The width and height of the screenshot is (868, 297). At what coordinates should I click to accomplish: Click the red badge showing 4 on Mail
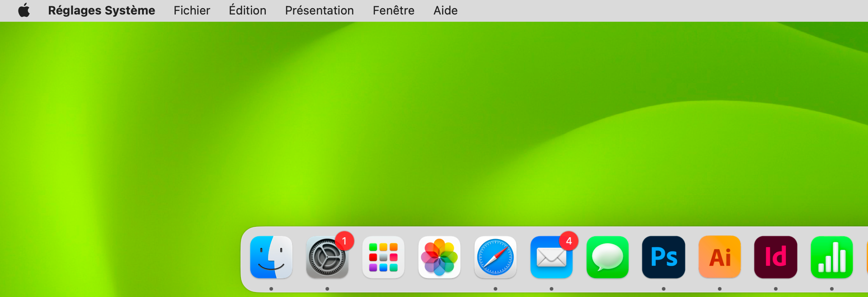click(x=569, y=241)
